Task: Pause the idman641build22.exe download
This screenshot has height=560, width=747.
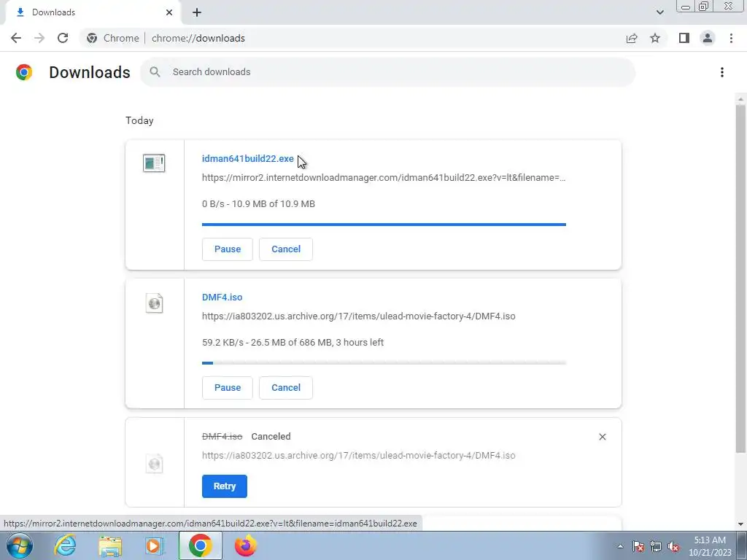Action: [228, 249]
